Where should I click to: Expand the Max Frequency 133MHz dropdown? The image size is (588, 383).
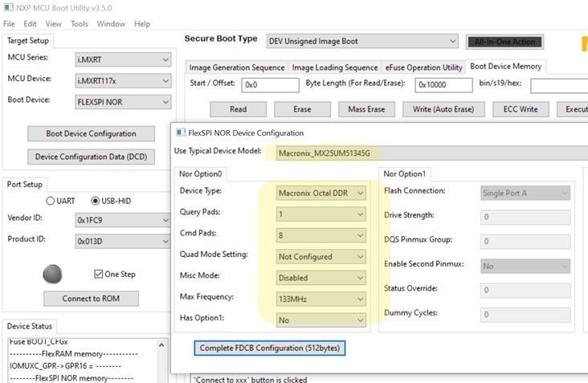tap(321, 299)
